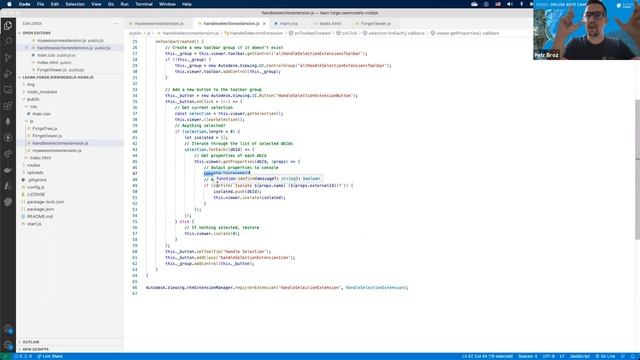Screen dimensions: 640x360
Task: Open the Search view in activity bar
Action: click(8, 41)
